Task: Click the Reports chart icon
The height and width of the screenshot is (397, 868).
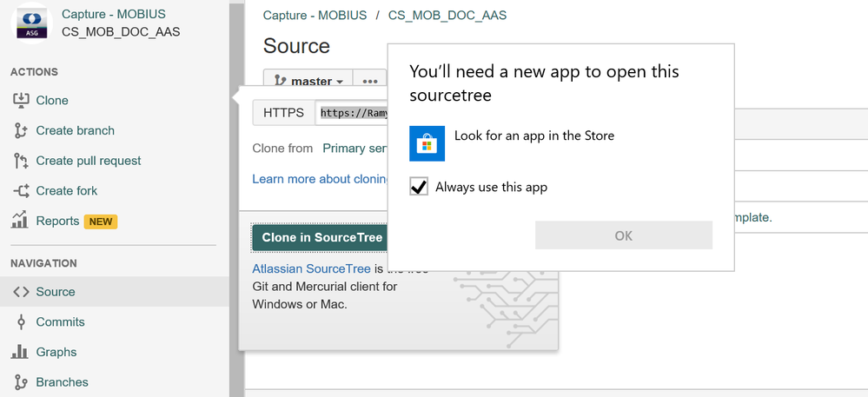Action: click(20, 220)
